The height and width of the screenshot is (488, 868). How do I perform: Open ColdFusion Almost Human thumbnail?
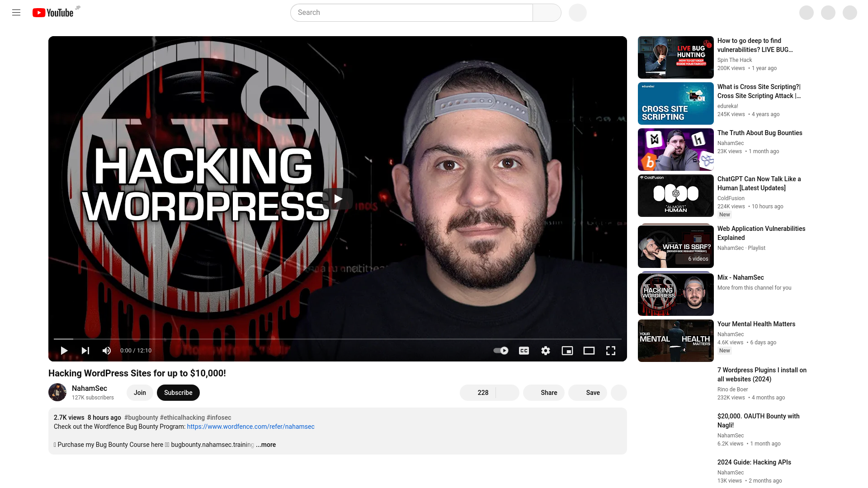tap(676, 196)
